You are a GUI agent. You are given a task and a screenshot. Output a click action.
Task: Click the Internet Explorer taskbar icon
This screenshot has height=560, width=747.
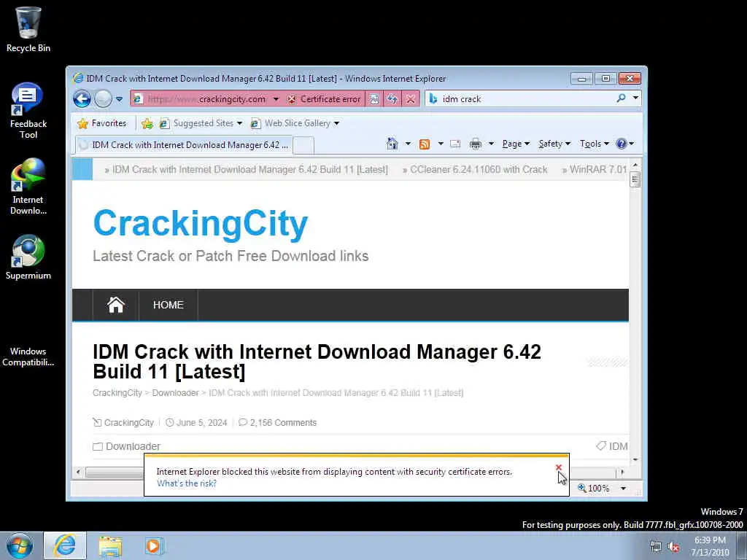(x=65, y=545)
